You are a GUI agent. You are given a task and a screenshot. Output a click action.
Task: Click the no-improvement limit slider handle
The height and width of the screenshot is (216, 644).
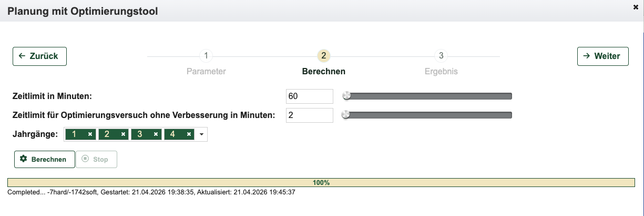click(x=345, y=115)
